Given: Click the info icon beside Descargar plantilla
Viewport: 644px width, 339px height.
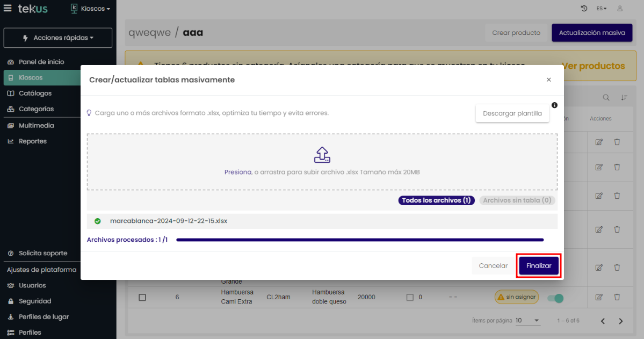Looking at the screenshot, I should coord(554,105).
